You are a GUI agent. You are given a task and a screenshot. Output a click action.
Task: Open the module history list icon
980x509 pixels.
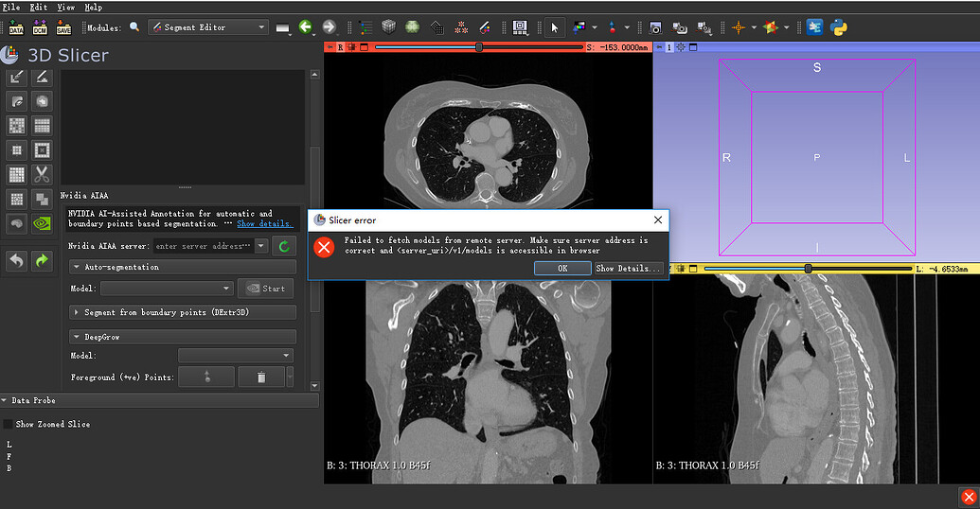point(283,27)
